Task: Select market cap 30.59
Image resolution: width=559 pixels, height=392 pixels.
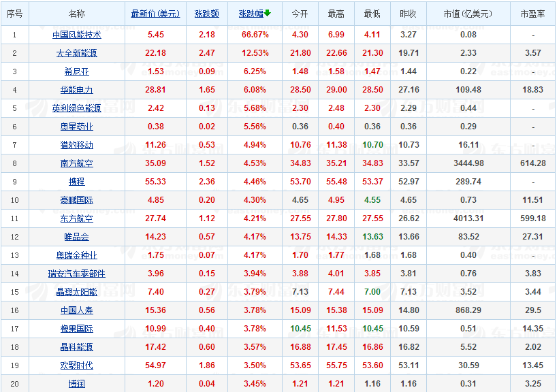Action: coord(468,365)
